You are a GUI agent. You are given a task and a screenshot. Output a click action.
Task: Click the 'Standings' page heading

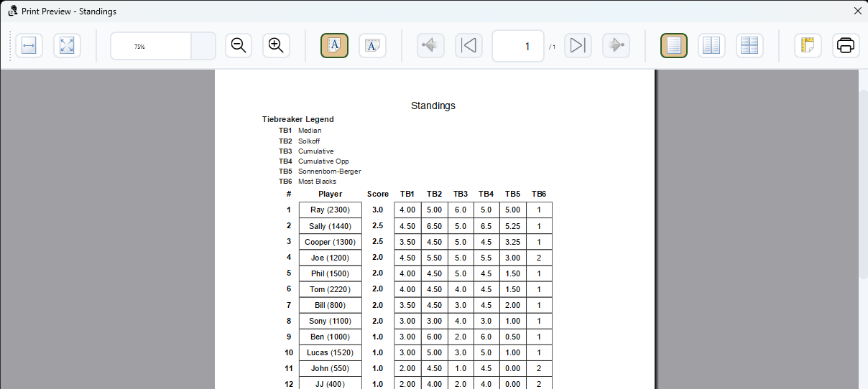tap(433, 106)
